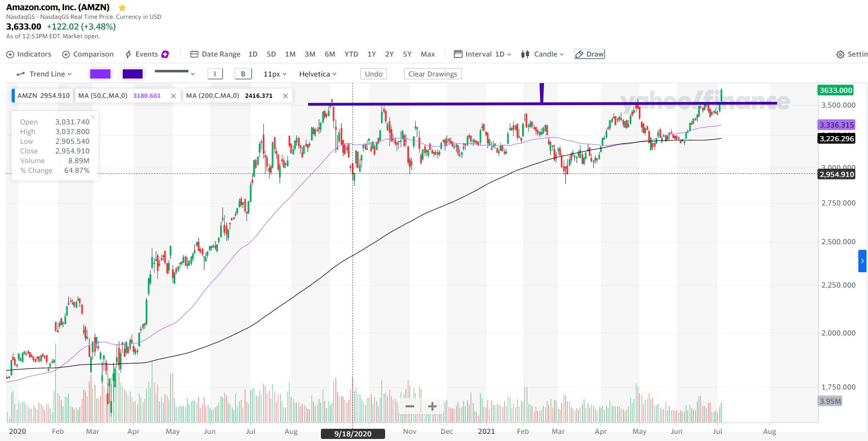Remove the MA 200 indicator
868x441 pixels.
click(x=285, y=96)
